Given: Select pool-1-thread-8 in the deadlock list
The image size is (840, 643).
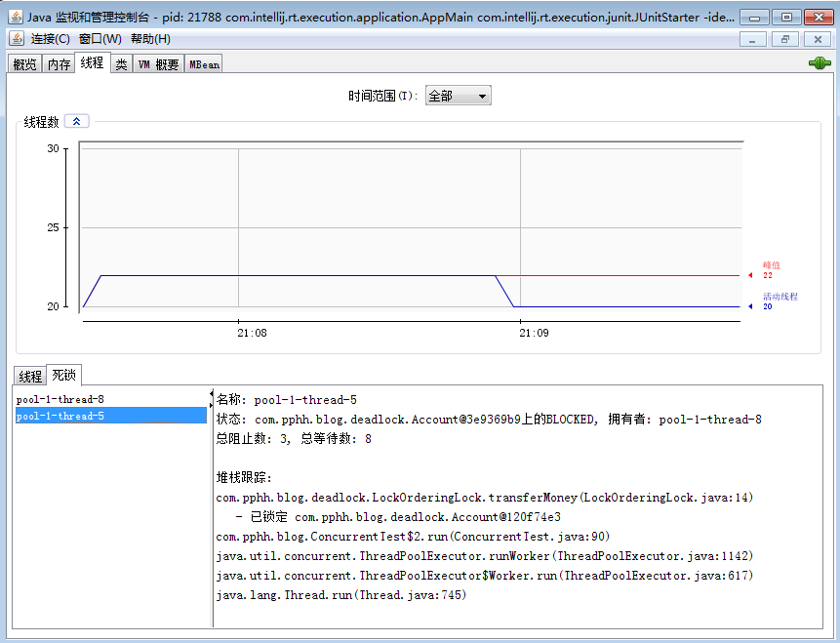Looking at the screenshot, I should pyautogui.click(x=111, y=399).
